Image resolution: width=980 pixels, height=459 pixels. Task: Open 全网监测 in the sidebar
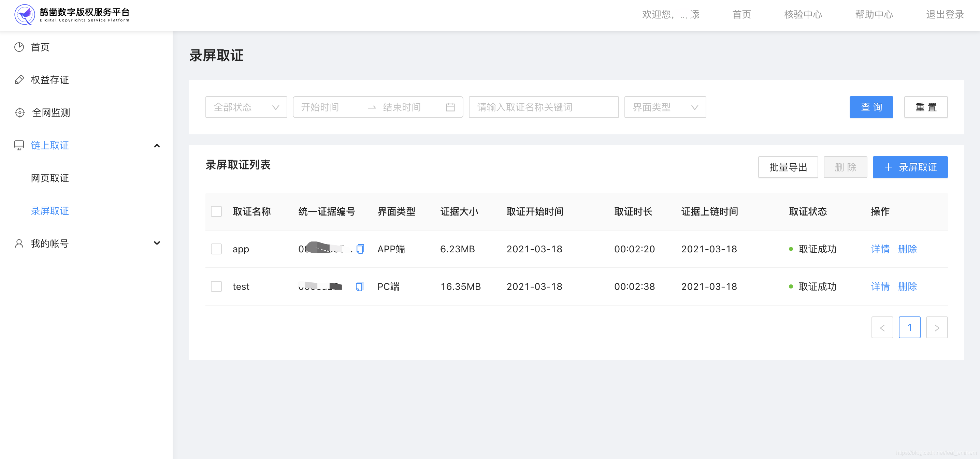click(x=51, y=113)
